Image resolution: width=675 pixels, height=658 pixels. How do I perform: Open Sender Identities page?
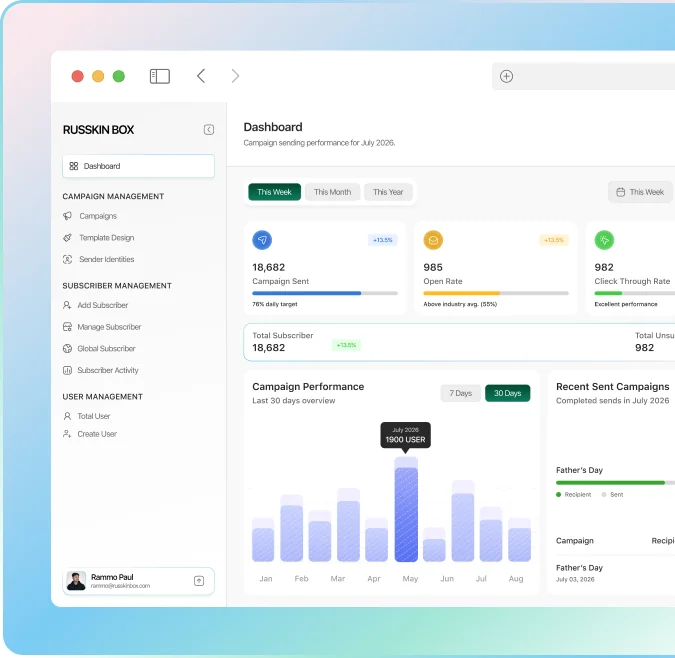pyautogui.click(x=106, y=259)
